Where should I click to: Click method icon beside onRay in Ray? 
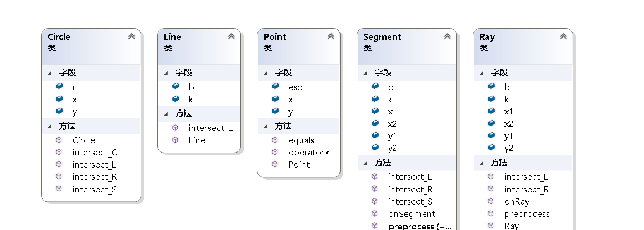pos(491,201)
